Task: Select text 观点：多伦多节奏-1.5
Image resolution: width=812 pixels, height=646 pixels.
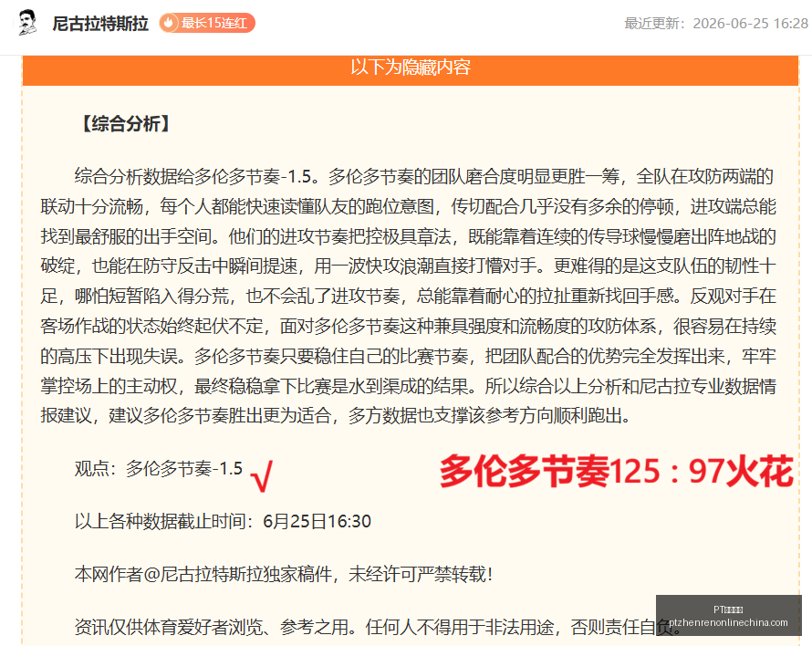Action: click(x=159, y=469)
